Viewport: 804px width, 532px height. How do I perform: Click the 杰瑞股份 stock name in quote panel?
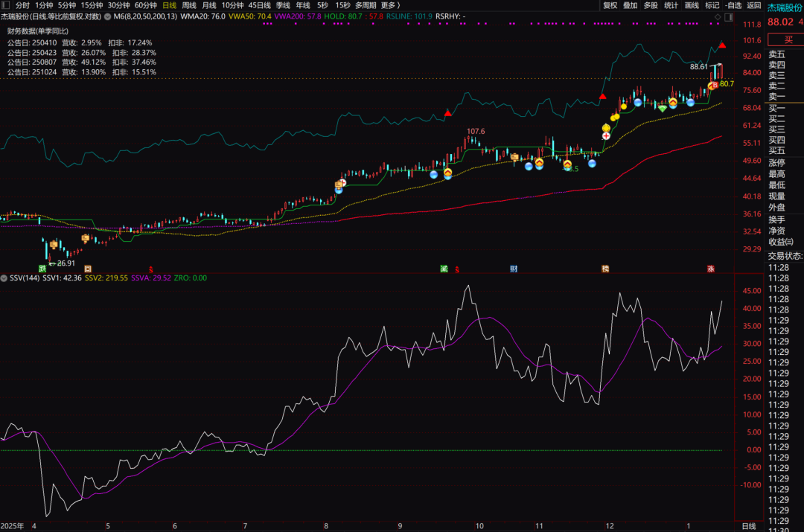(x=785, y=7)
